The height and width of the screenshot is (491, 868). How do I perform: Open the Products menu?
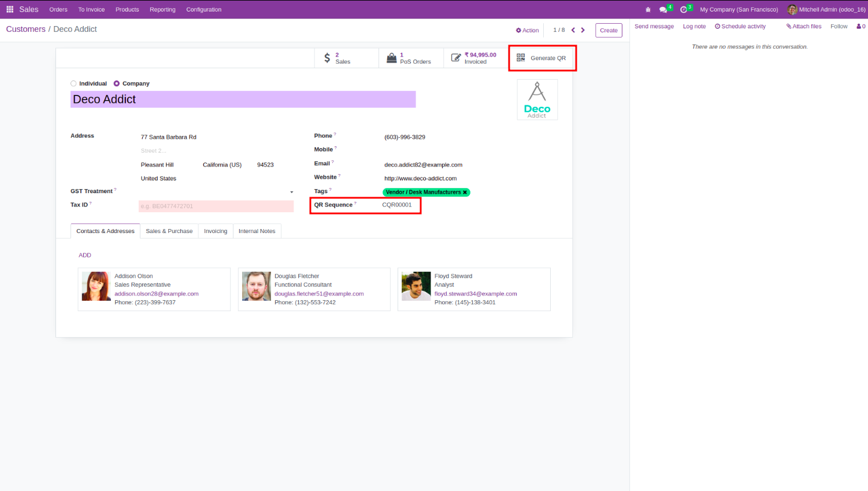(x=127, y=9)
